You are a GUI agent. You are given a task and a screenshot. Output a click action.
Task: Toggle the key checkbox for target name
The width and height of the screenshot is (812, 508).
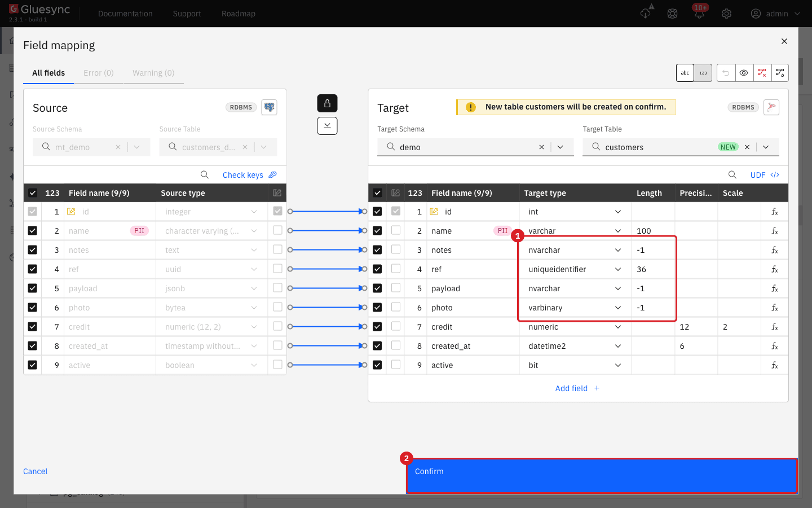396,230
